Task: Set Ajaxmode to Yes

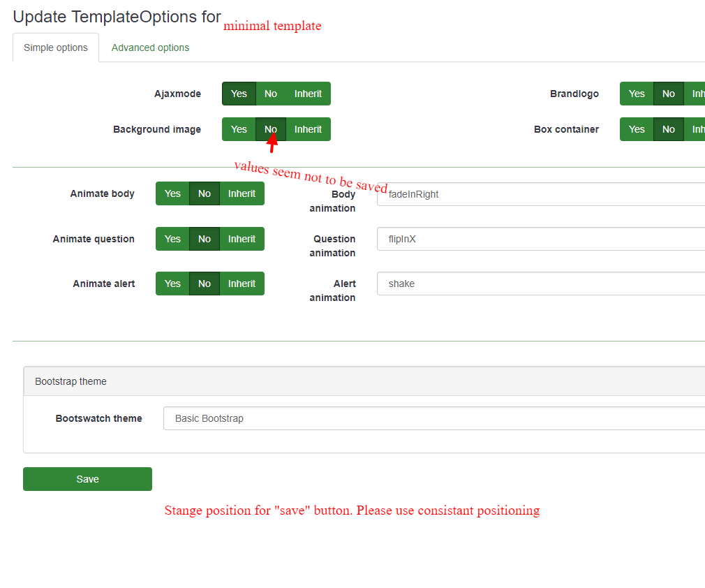Action: (x=239, y=94)
